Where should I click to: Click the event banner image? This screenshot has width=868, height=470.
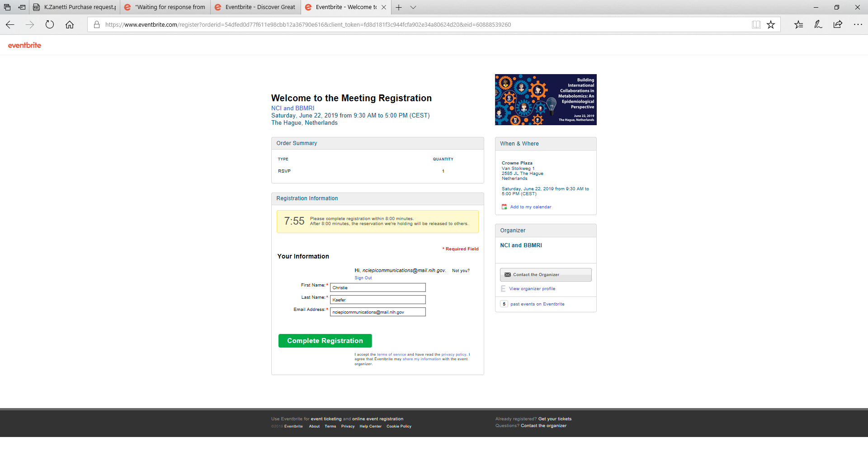(546, 99)
